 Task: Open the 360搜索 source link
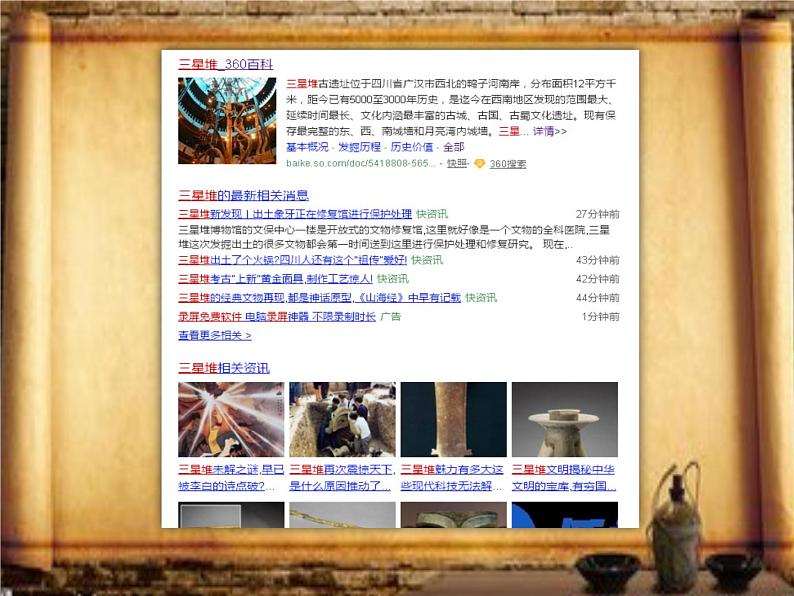pyautogui.click(x=508, y=164)
